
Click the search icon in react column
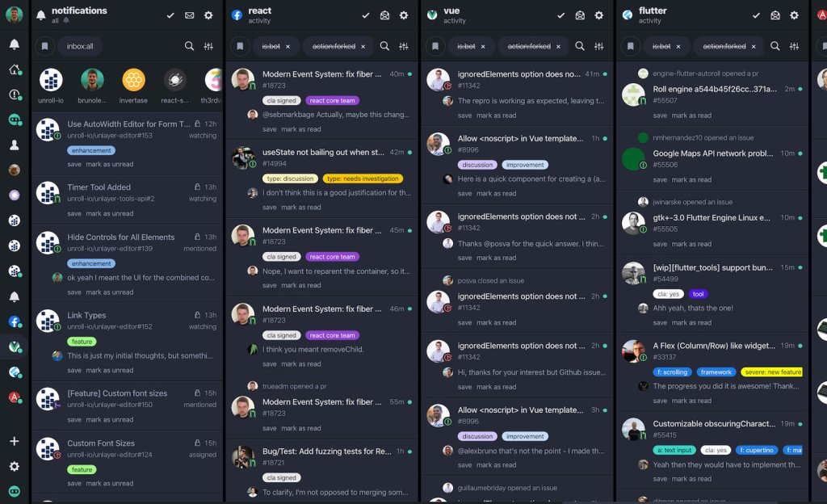tap(384, 46)
